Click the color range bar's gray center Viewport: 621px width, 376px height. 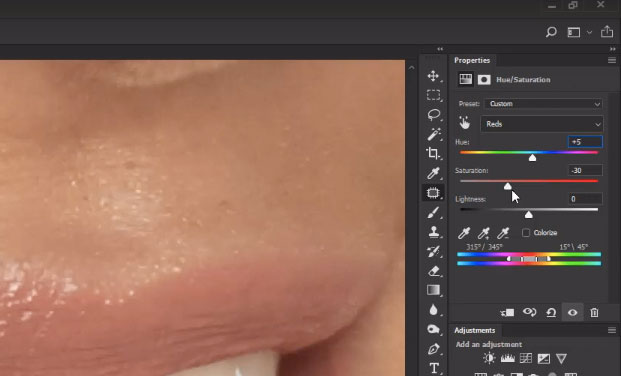tap(529, 259)
